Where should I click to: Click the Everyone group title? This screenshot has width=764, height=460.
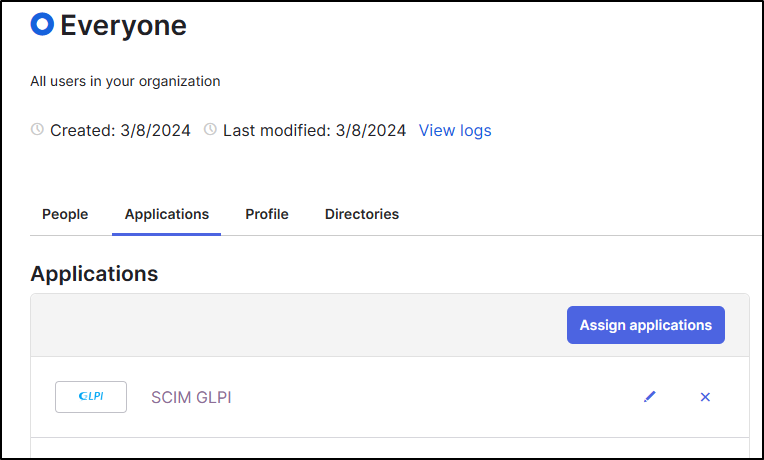pos(123,26)
